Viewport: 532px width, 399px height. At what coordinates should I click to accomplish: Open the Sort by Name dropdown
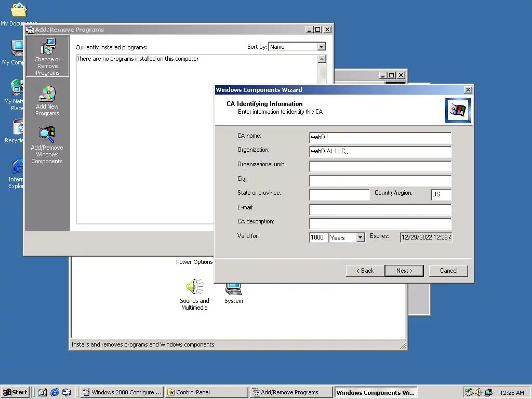pyautogui.click(x=321, y=46)
